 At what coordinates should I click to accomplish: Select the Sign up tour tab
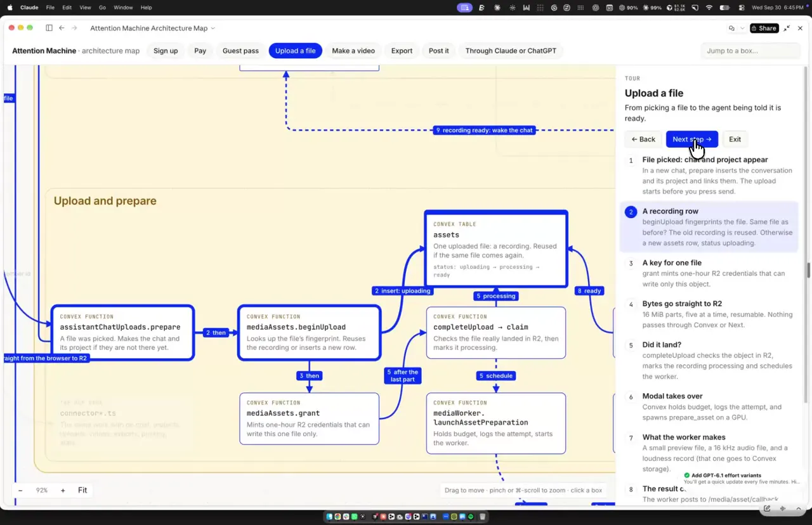coord(166,51)
